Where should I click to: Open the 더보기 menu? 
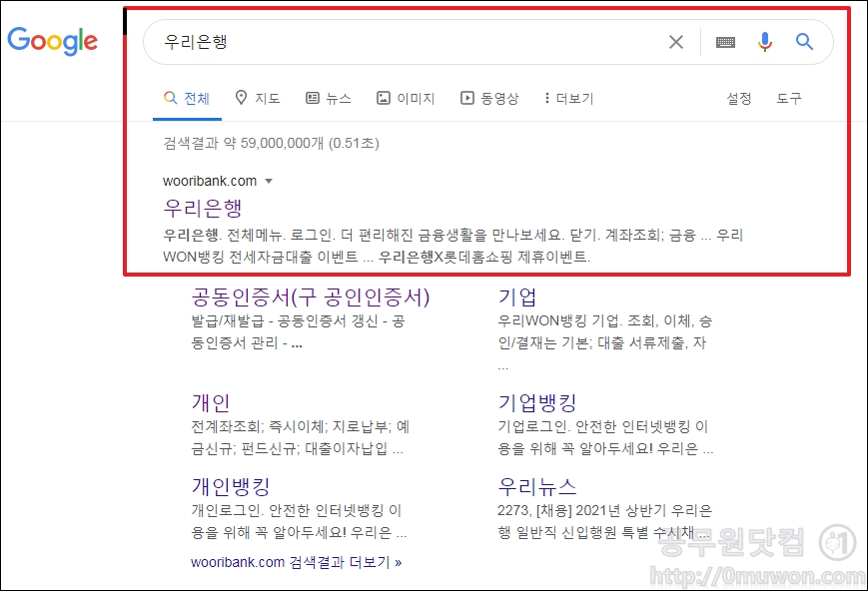pos(568,99)
